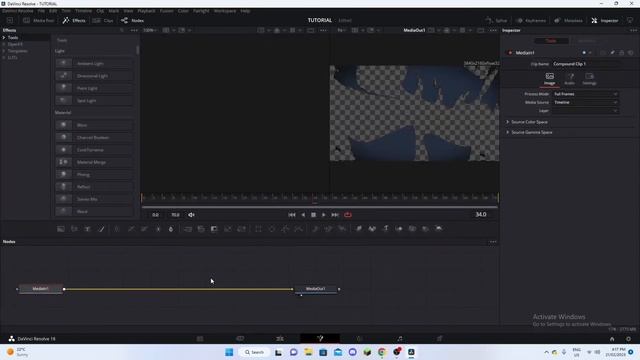Toggle the Spline editor button
The image size is (640, 360).
click(496, 20)
